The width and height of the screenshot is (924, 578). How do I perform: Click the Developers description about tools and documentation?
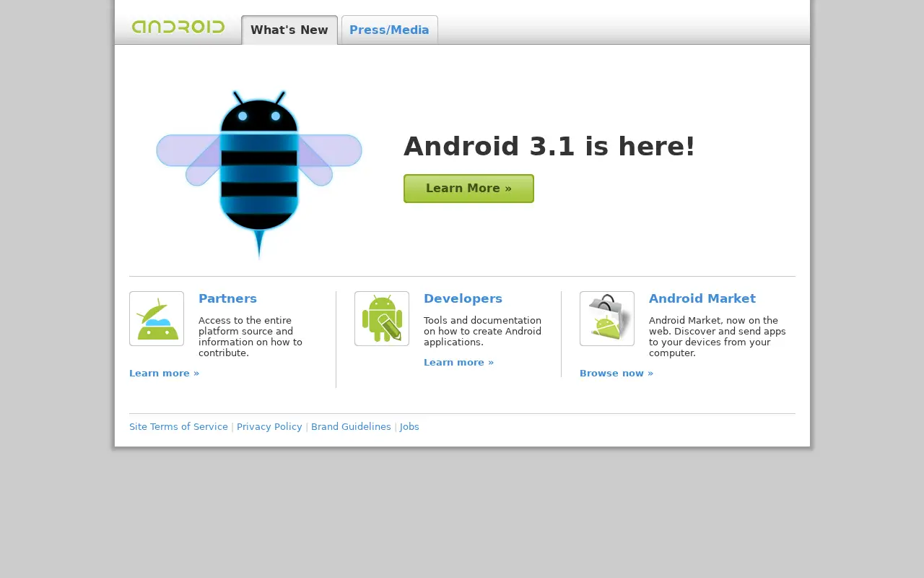[482, 332]
